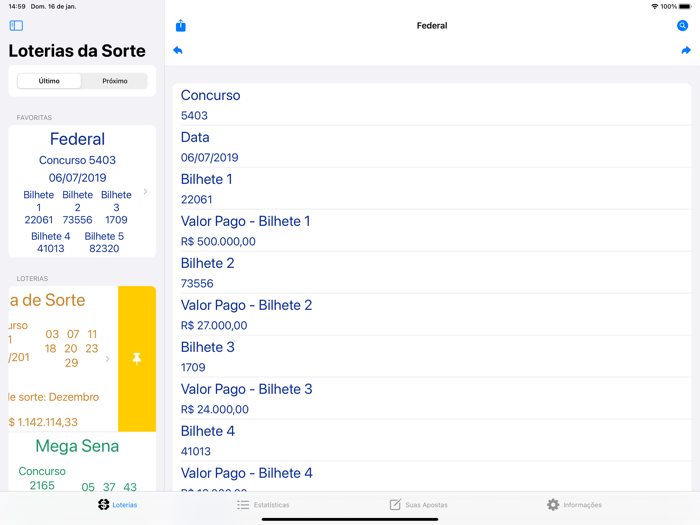
Task: Open the Suas Apostas tab
Action: coord(418,505)
